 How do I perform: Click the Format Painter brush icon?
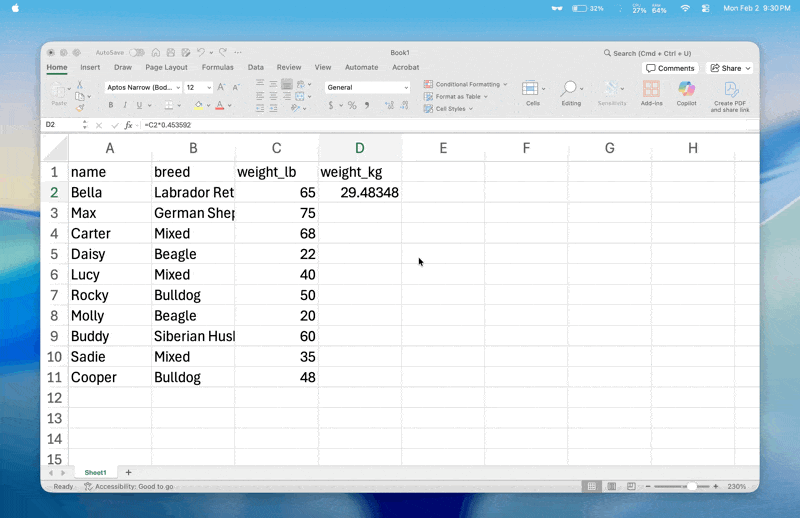80,108
